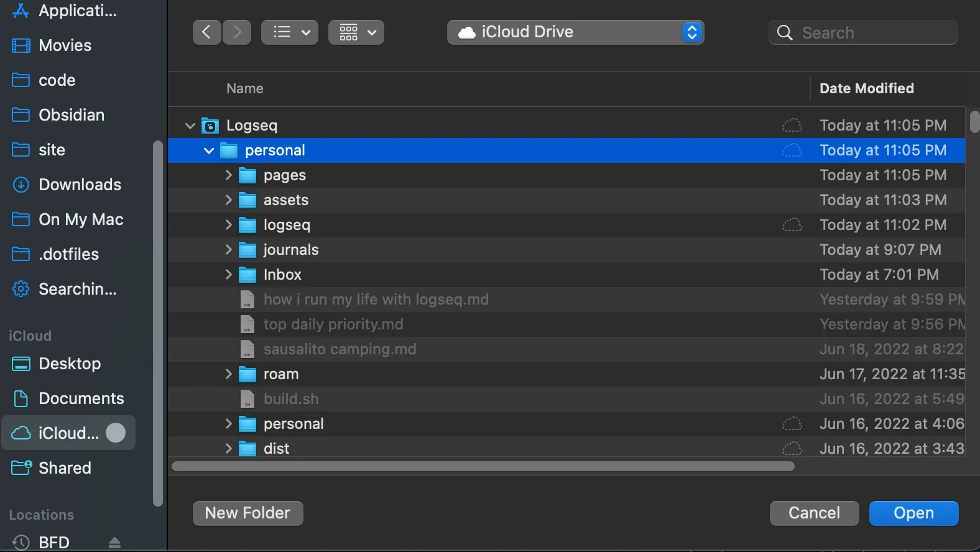Expand the journals folder
The height and width of the screenshot is (552, 980).
228,250
